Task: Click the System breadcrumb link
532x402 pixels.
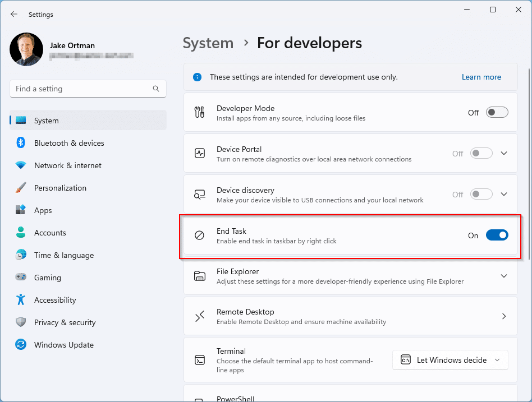Action: pos(208,43)
